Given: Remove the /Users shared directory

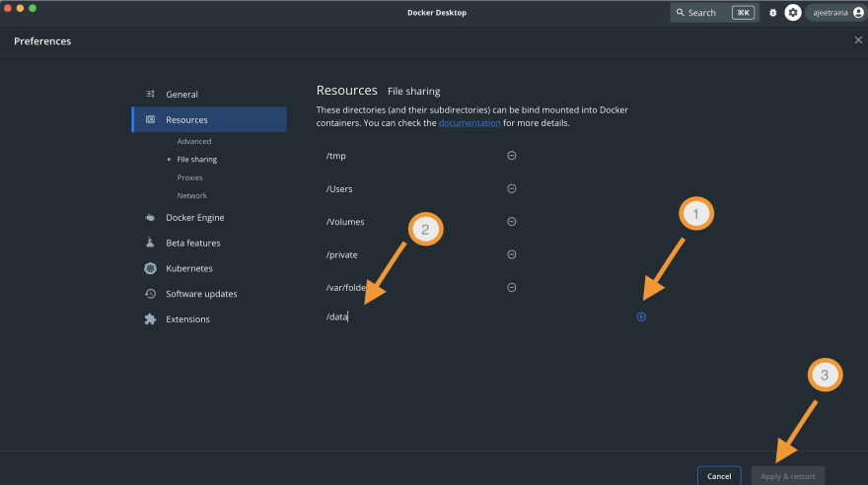Looking at the screenshot, I should [x=512, y=188].
